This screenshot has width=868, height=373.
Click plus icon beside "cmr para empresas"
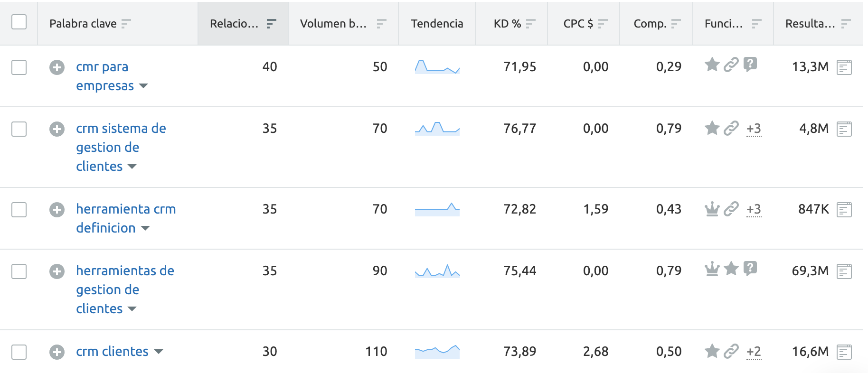pyautogui.click(x=57, y=67)
